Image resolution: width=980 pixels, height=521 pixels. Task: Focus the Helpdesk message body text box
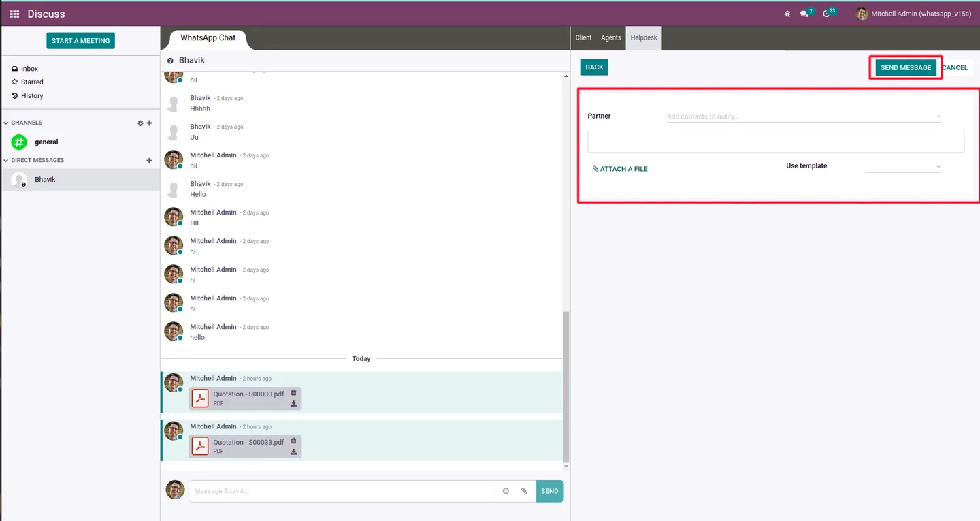(x=776, y=142)
